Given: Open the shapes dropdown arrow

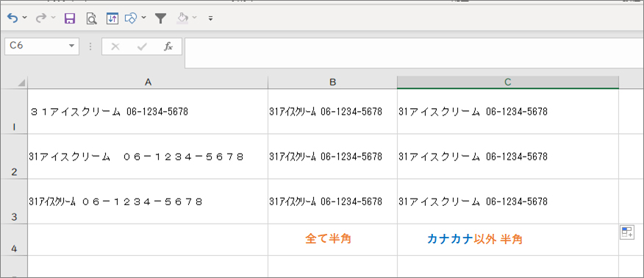Looking at the screenshot, I should [x=143, y=18].
